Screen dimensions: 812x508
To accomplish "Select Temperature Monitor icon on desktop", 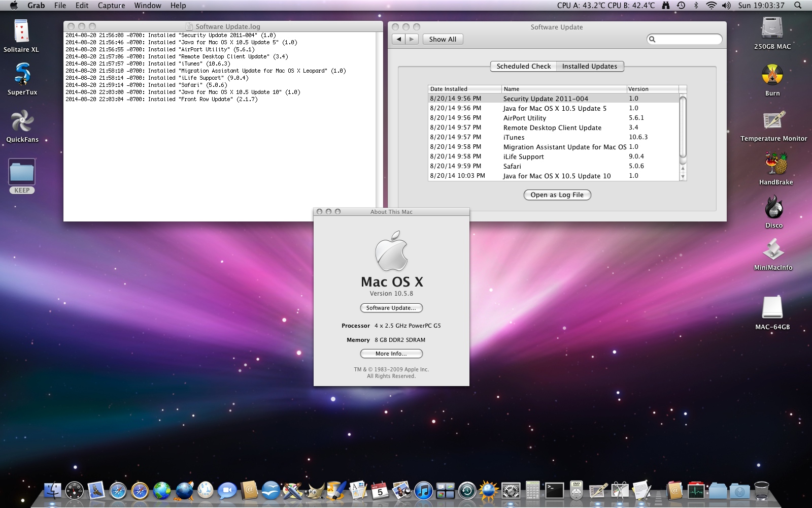I will (773, 121).
